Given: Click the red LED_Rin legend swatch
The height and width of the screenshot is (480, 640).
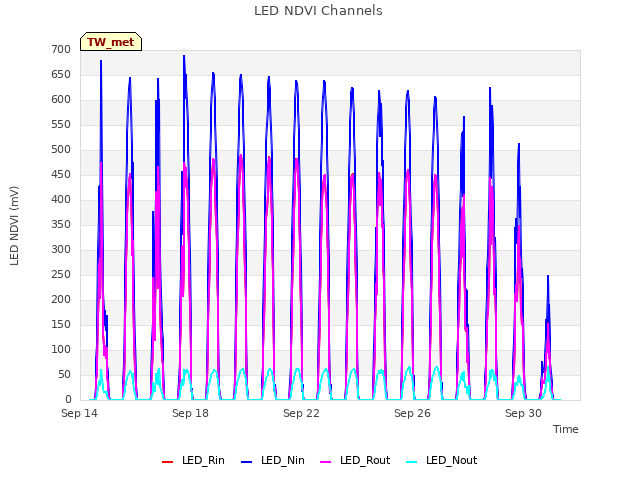Looking at the screenshot, I should click(x=168, y=462).
